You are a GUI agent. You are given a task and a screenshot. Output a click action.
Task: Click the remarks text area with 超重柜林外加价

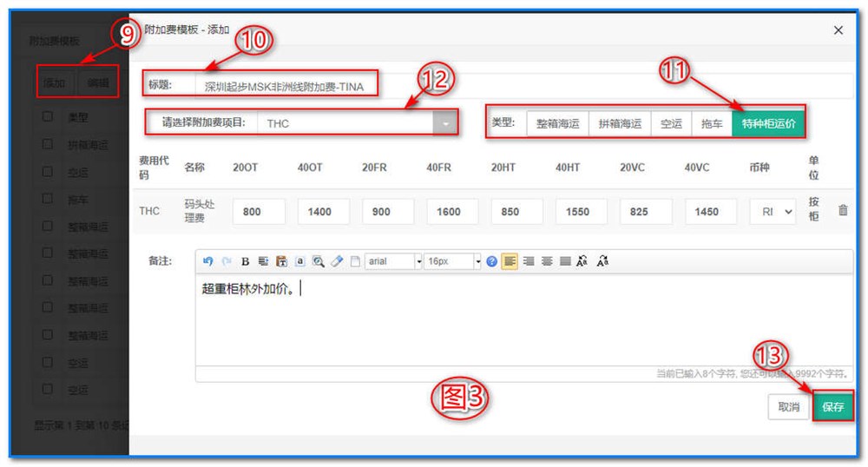pyautogui.click(x=523, y=319)
